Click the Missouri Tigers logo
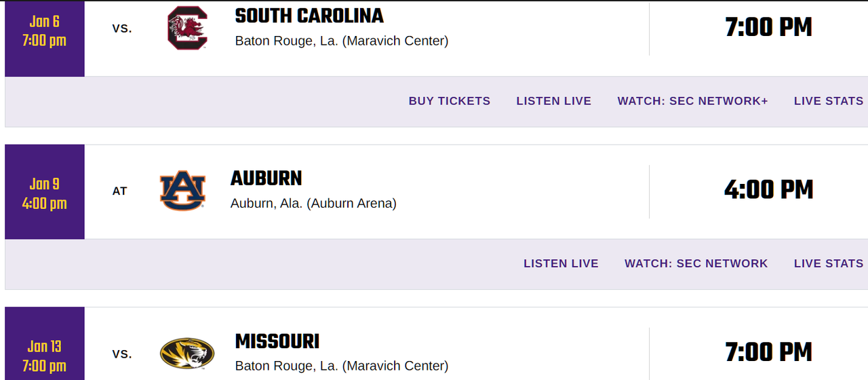Screen dimensions: 868x380 click(x=186, y=354)
